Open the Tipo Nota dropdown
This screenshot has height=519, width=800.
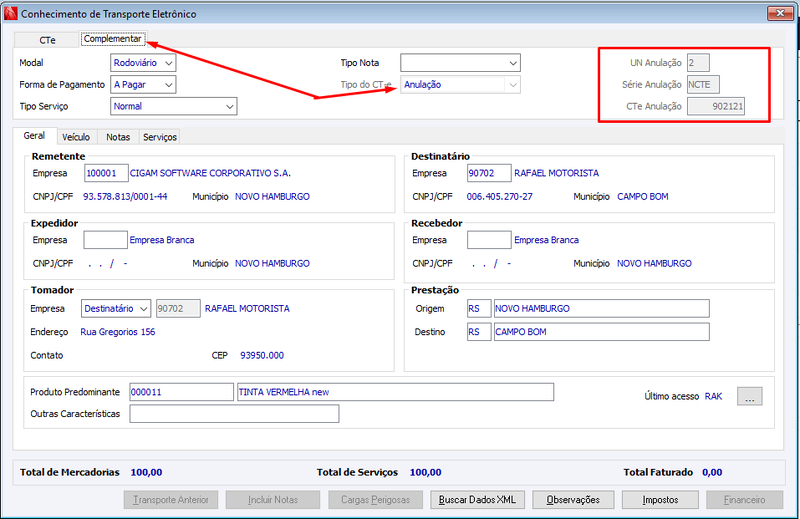coord(460,63)
